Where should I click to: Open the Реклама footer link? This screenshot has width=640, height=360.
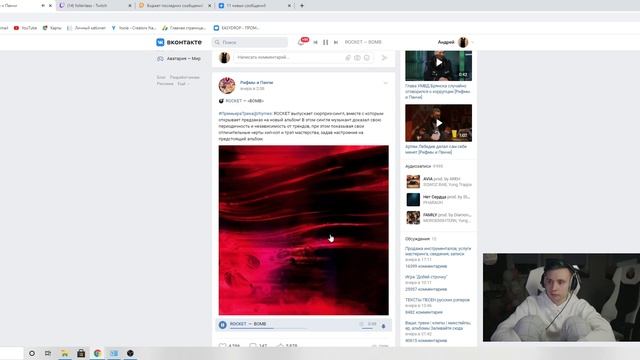[165, 84]
